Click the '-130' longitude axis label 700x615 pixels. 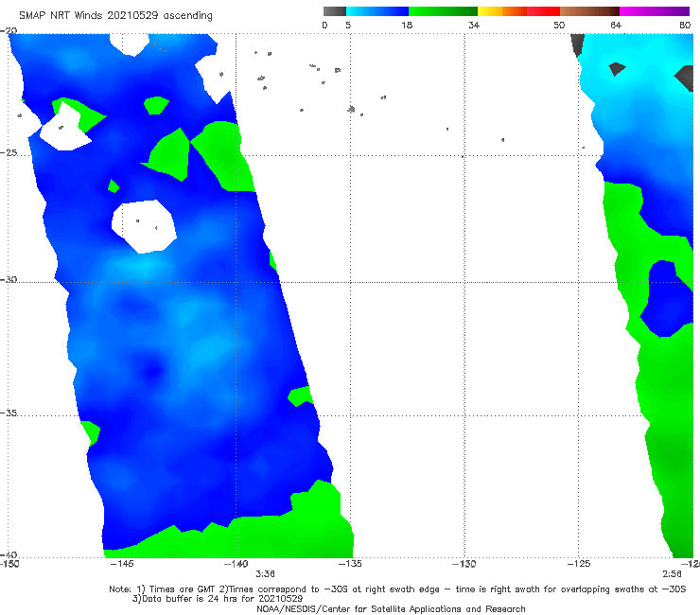[464, 564]
